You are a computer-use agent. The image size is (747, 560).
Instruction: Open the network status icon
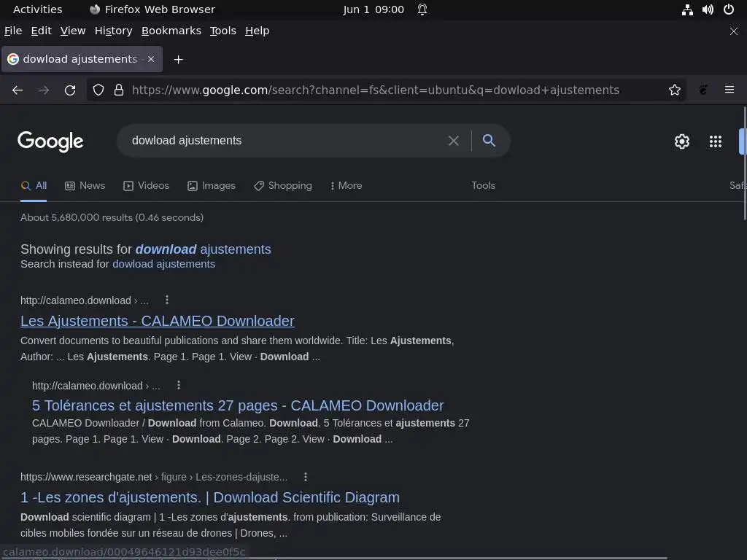click(x=687, y=9)
